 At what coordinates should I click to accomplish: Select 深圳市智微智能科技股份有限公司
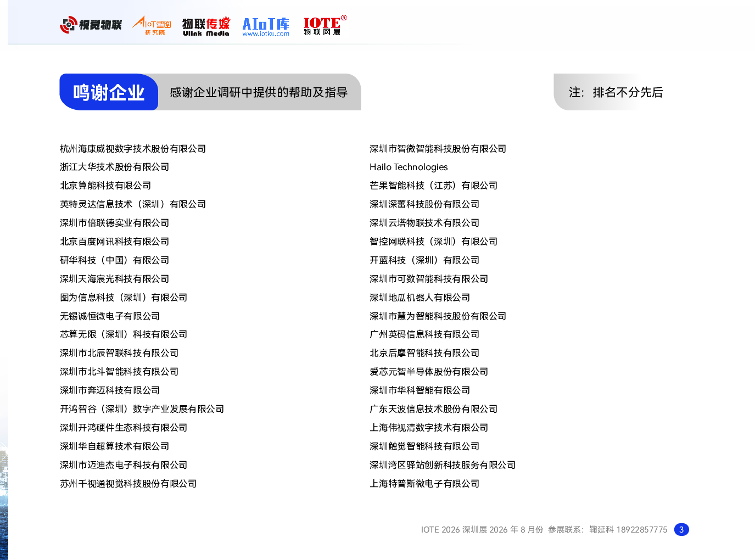pos(438,149)
